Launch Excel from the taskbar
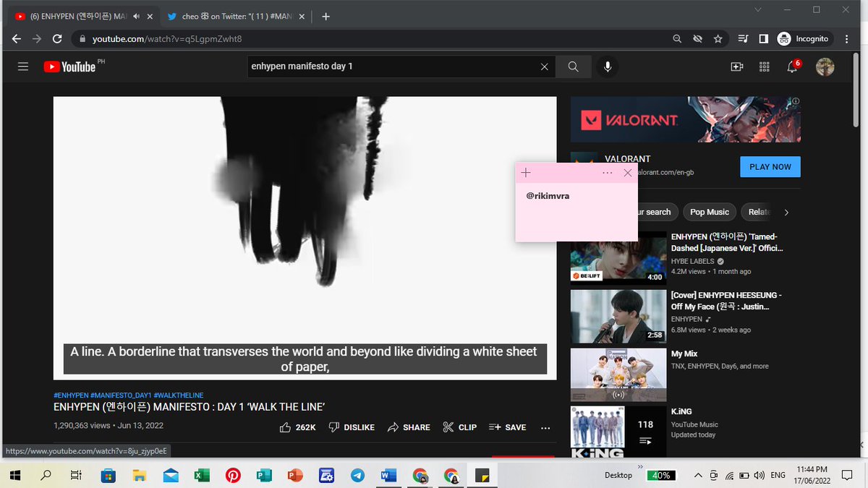 (x=202, y=475)
